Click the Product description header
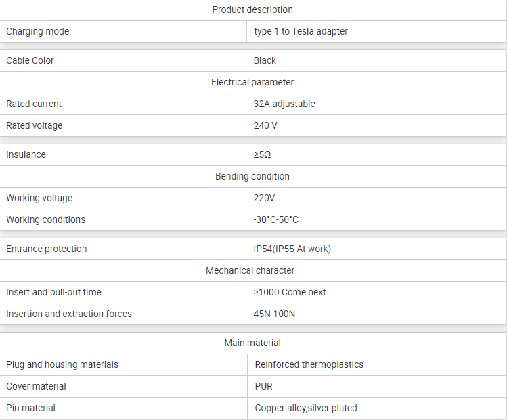The width and height of the screenshot is (507, 420). click(x=252, y=9)
